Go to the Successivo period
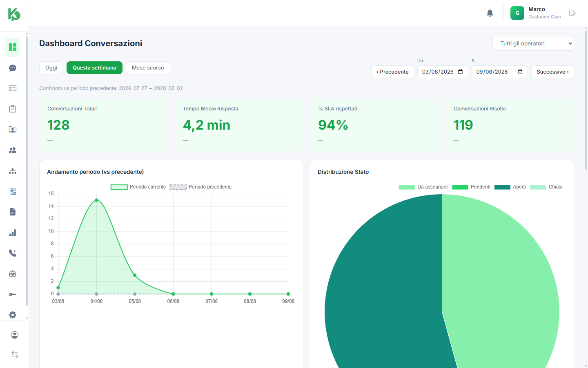 tap(552, 72)
